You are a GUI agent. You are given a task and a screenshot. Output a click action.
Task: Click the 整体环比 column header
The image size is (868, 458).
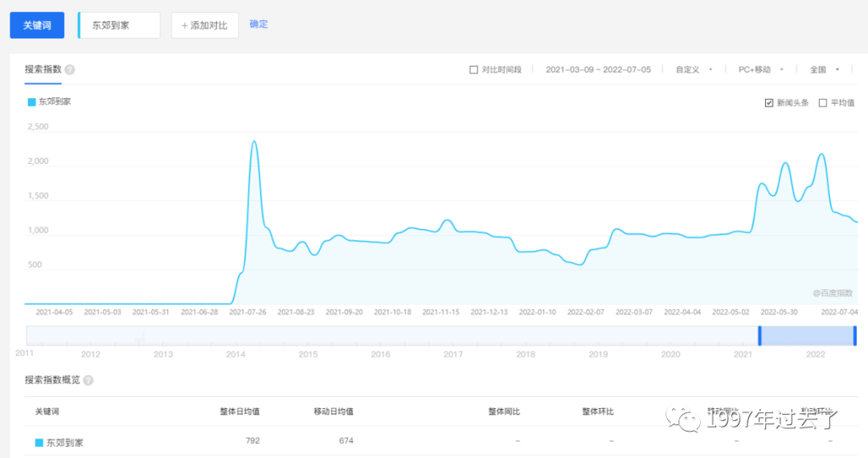click(x=598, y=411)
